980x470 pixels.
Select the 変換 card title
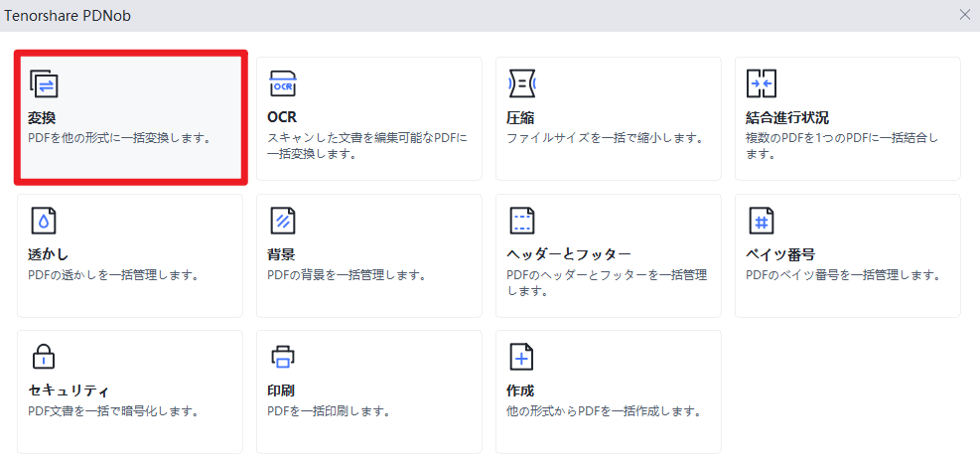coord(42,118)
